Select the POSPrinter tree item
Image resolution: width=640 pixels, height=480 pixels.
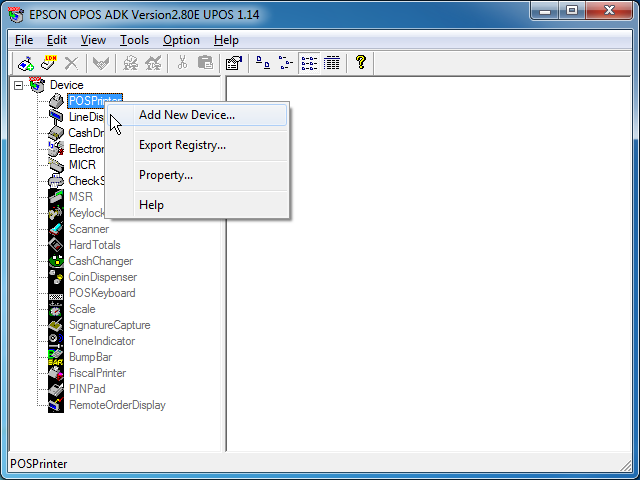coord(95,101)
